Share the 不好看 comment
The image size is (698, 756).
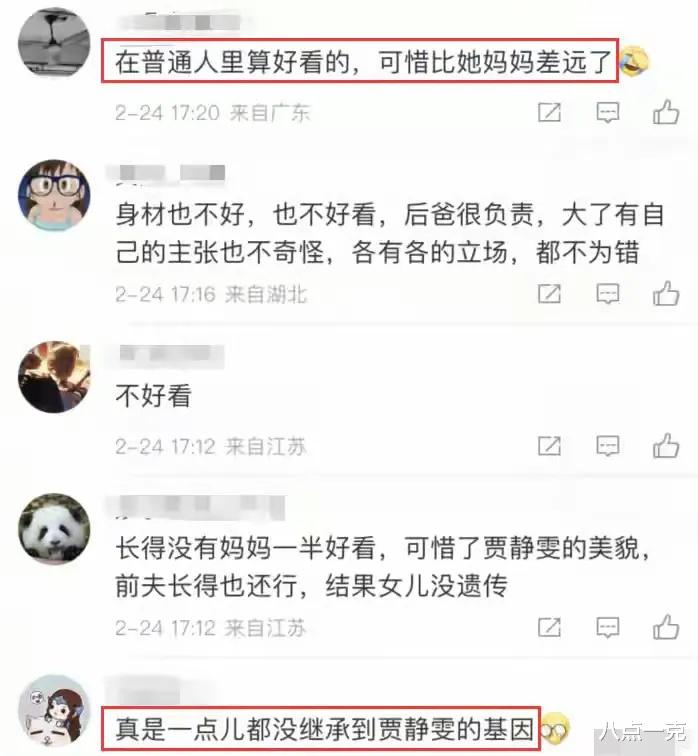[550, 446]
